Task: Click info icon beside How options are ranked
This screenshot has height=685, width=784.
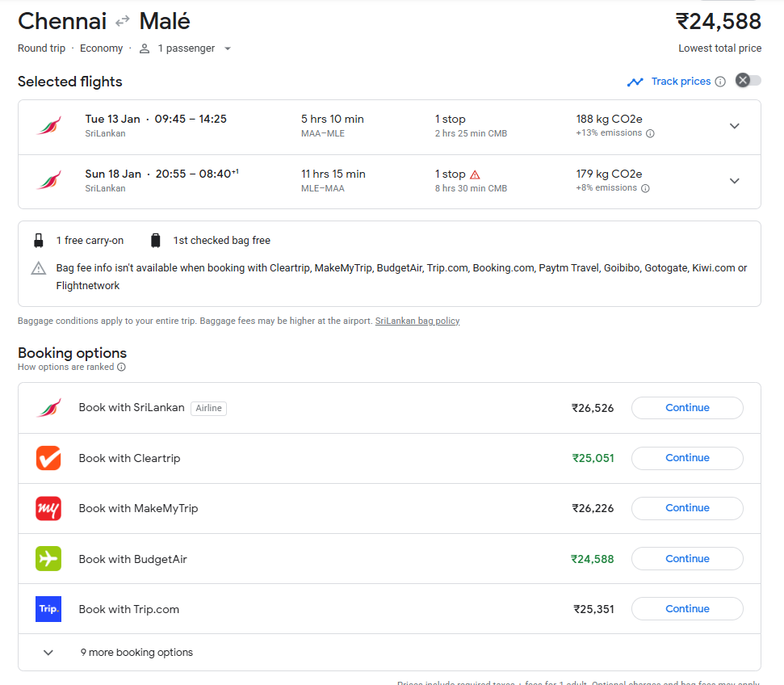Action: (121, 367)
